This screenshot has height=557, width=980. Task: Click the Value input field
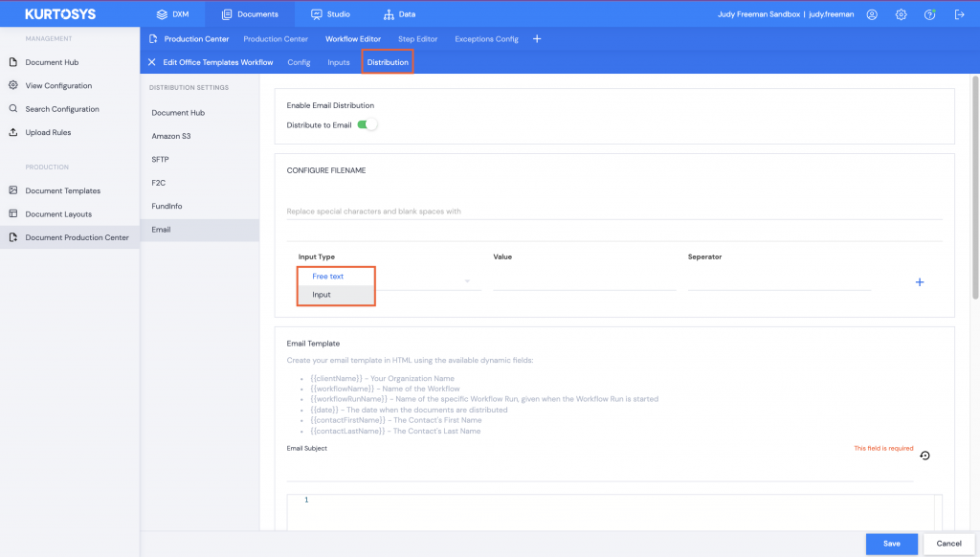click(x=585, y=281)
